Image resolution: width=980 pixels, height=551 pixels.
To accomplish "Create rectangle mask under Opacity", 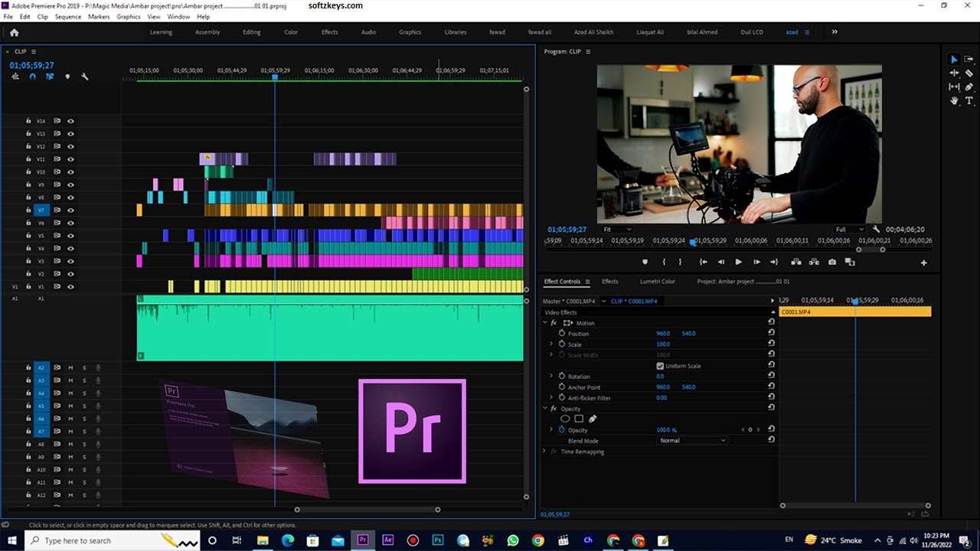I will coord(579,419).
